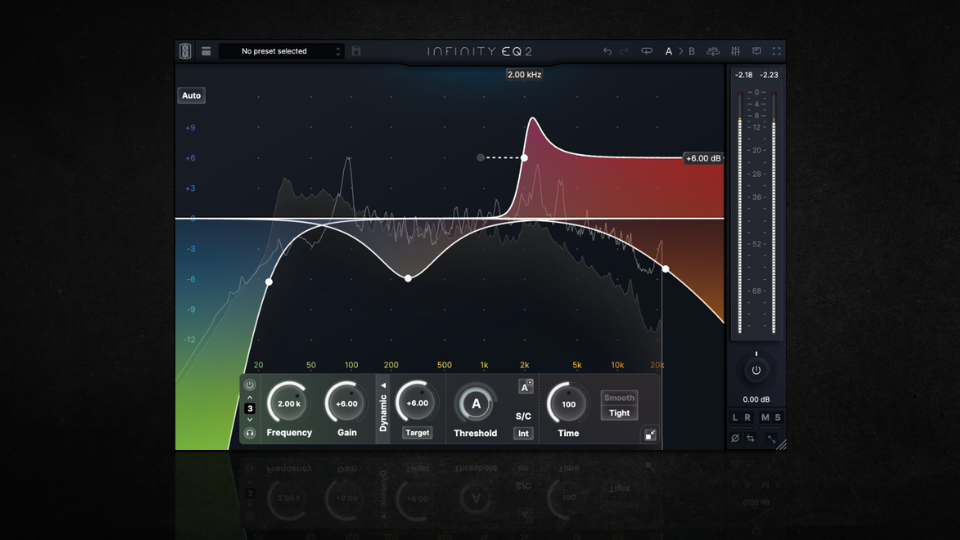The image size is (960, 540).
Task: Open the mixer sliders settings icon
Action: click(x=735, y=51)
